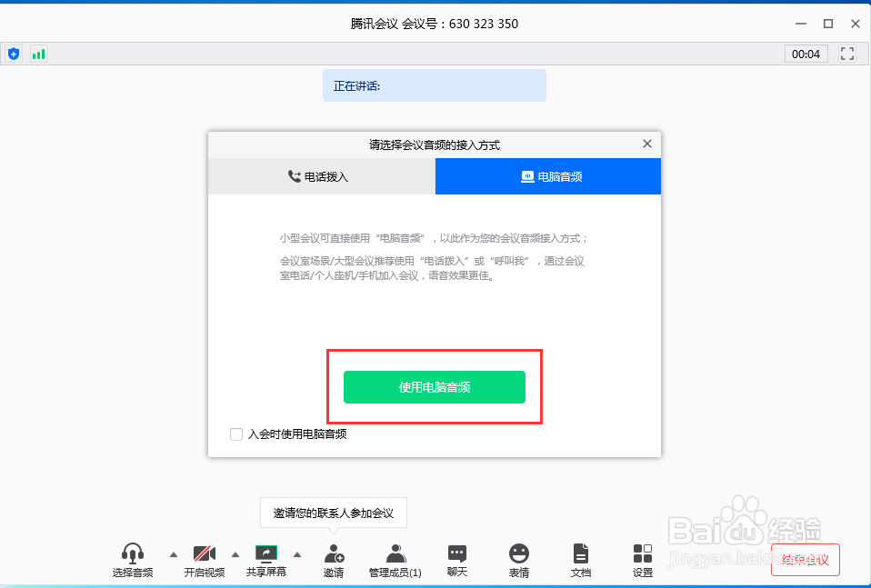Select the 电脑音频 tab

click(x=548, y=176)
